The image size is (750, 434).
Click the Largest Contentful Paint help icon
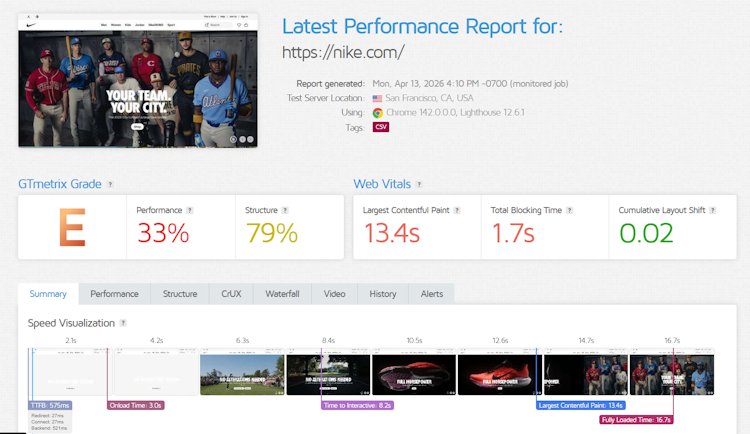click(457, 210)
